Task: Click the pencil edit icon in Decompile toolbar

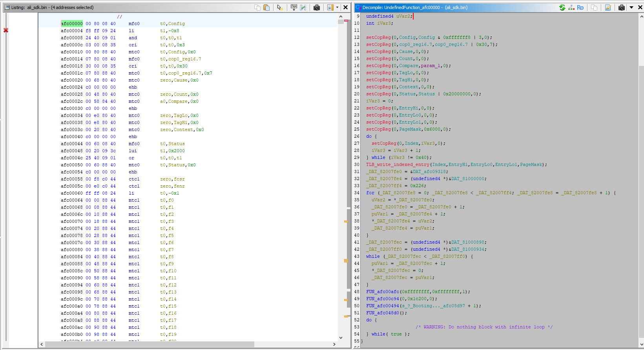Action: (608, 7)
